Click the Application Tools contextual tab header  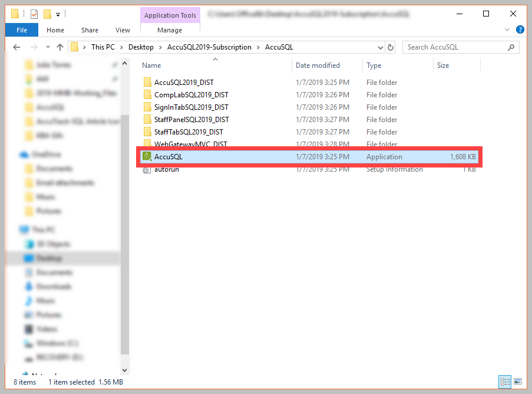click(170, 15)
